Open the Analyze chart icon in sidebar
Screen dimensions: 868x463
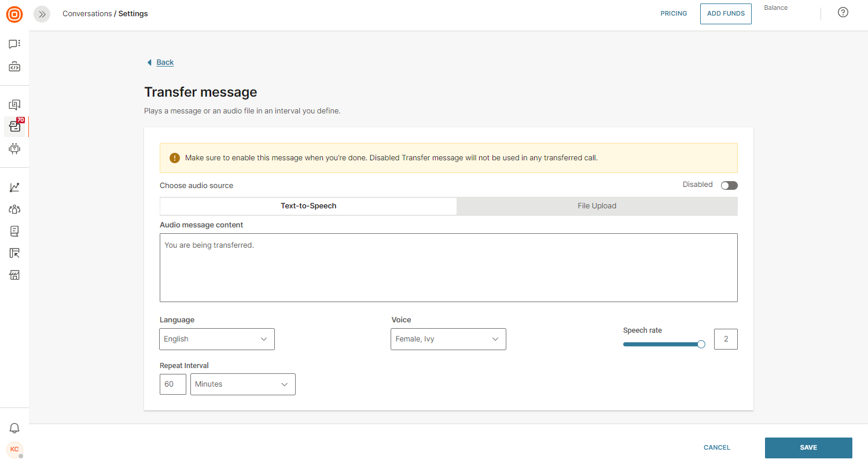coord(14,188)
